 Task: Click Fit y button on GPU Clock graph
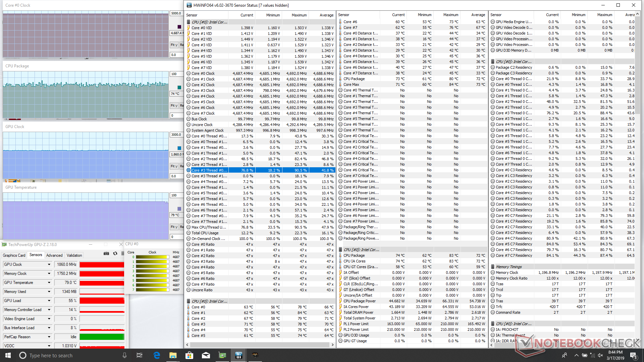(x=174, y=166)
